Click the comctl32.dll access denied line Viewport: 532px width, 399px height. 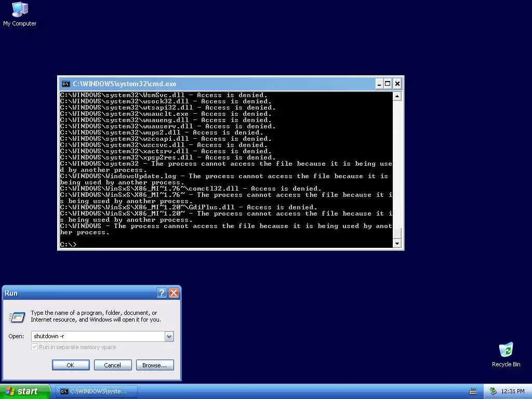point(191,189)
